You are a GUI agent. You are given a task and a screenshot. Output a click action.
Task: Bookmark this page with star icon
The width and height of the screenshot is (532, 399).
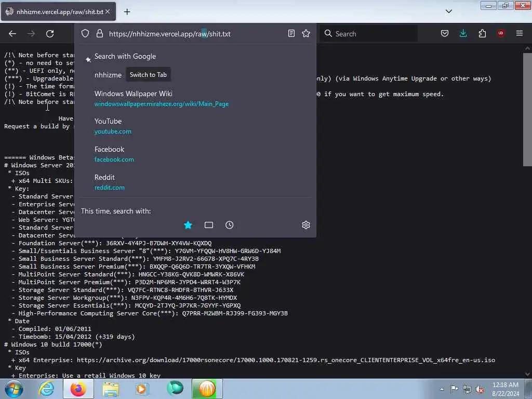(306, 33)
